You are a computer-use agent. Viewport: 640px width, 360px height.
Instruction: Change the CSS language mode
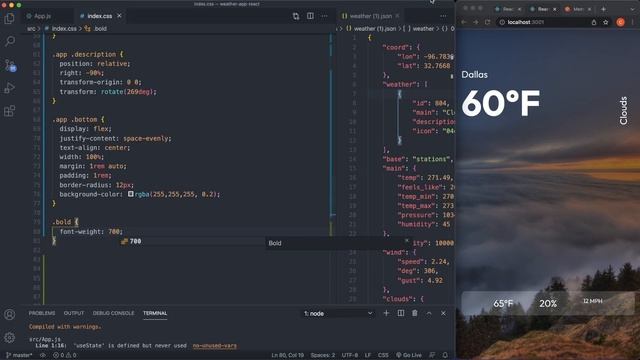[x=383, y=355]
